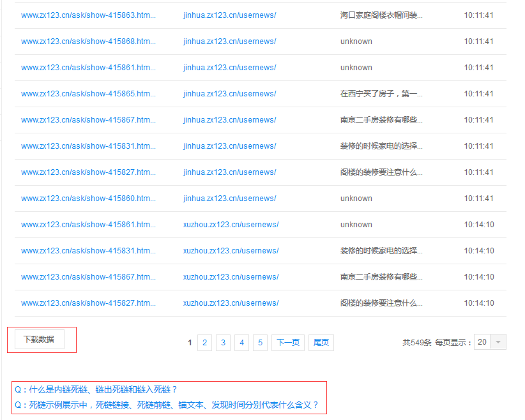The height and width of the screenshot is (420, 525).
Task: Open xuzhou usernews link for show-415827 row
Action: pyautogui.click(x=231, y=303)
